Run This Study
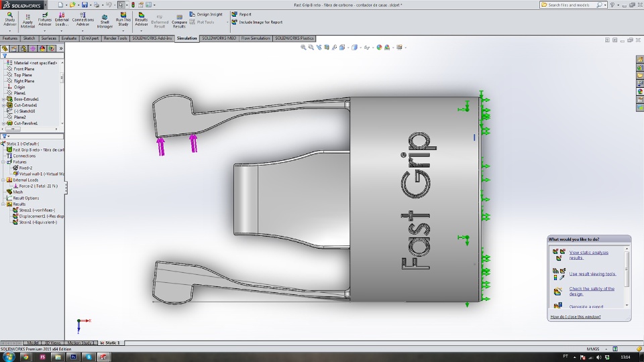The width and height of the screenshot is (644, 362). [x=123, y=19]
